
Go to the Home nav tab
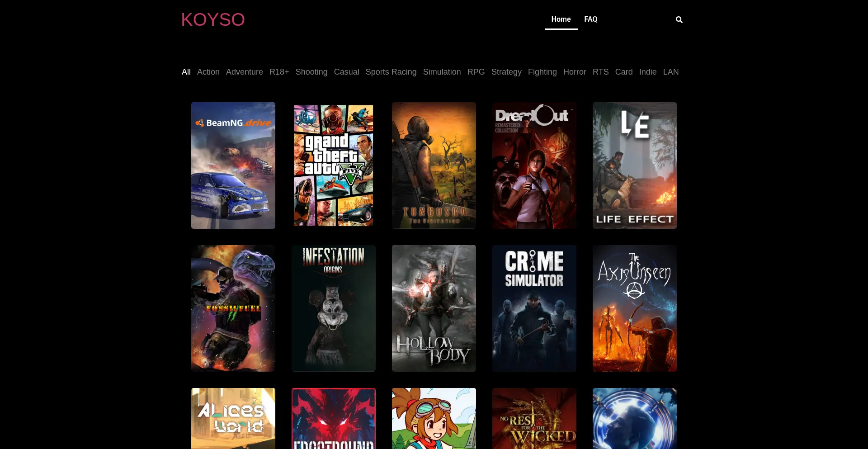coord(561,19)
